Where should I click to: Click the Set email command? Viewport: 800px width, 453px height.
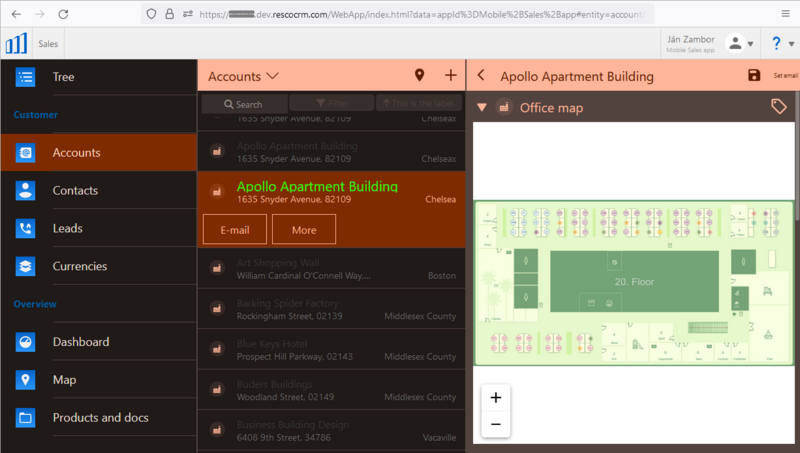tap(785, 76)
